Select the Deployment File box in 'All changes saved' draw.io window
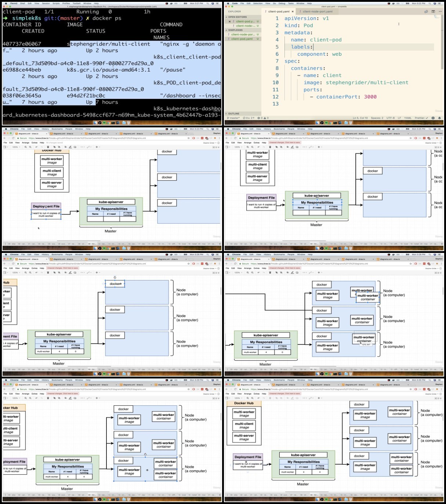Viewport: 446px width, 504px height. coord(46,206)
